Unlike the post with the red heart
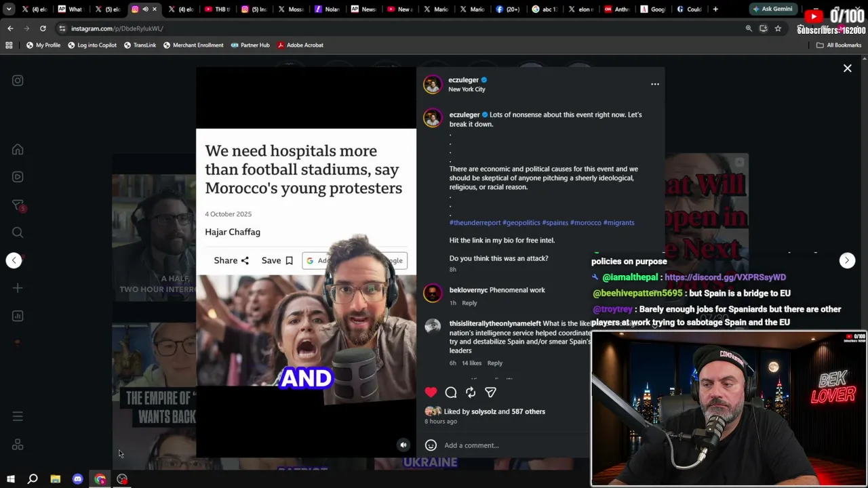The width and height of the screenshot is (868, 488). pos(431,392)
